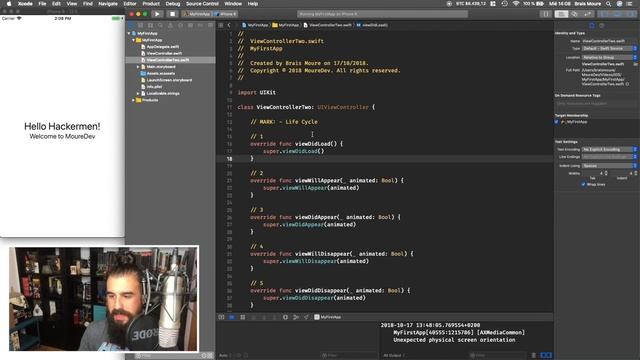This screenshot has height=360, width=640.
Task: Open the Location dropdown 'Relative to Group'
Action: [x=609, y=58]
